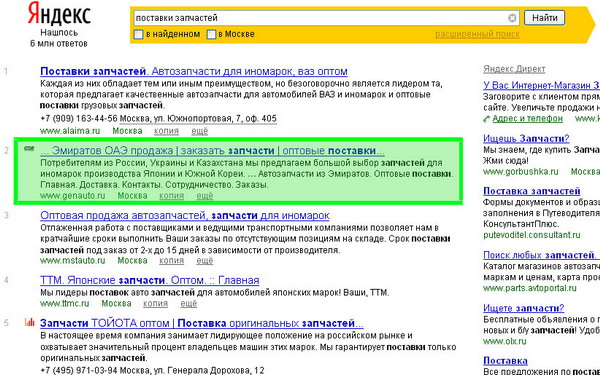
Task: Click the Яндекс logo
Action: coord(59,15)
